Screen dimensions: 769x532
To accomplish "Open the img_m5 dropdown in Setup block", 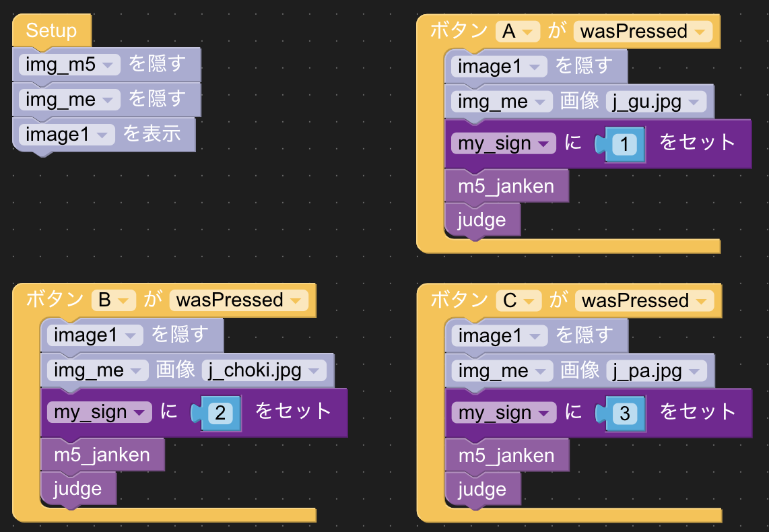I will [67, 64].
